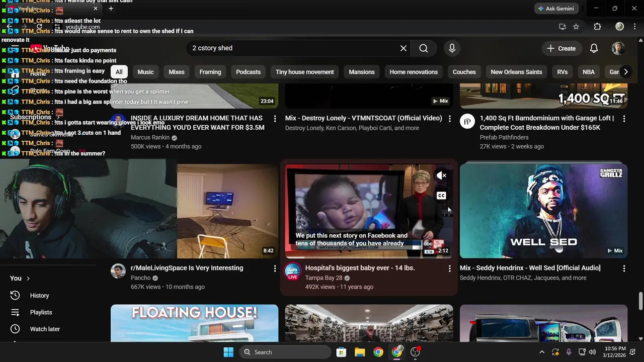Open options menu for Seddy Hendrinx mix
This screenshot has width=644, height=362.
click(624, 268)
